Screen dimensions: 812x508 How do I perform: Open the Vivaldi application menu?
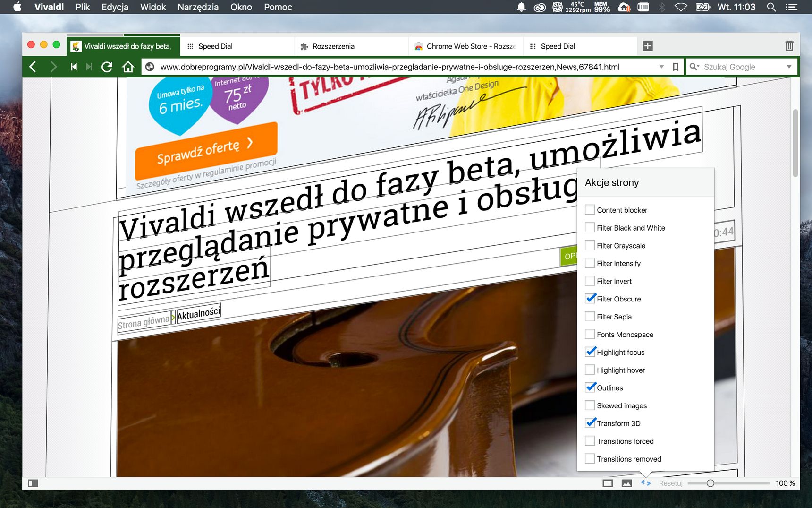pyautogui.click(x=49, y=7)
